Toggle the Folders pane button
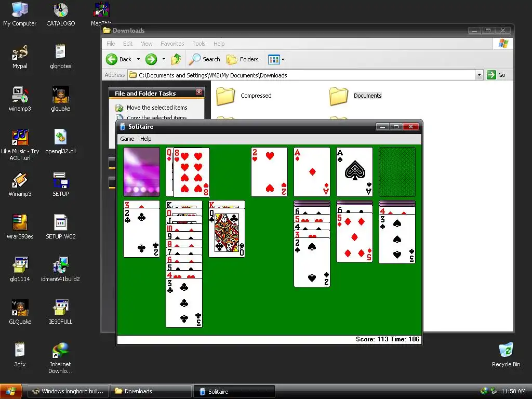The width and height of the screenshot is (532, 399). coord(243,59)
